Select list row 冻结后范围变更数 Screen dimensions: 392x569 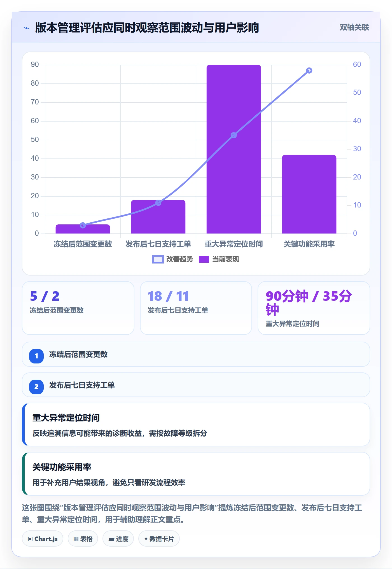point(196,354)
